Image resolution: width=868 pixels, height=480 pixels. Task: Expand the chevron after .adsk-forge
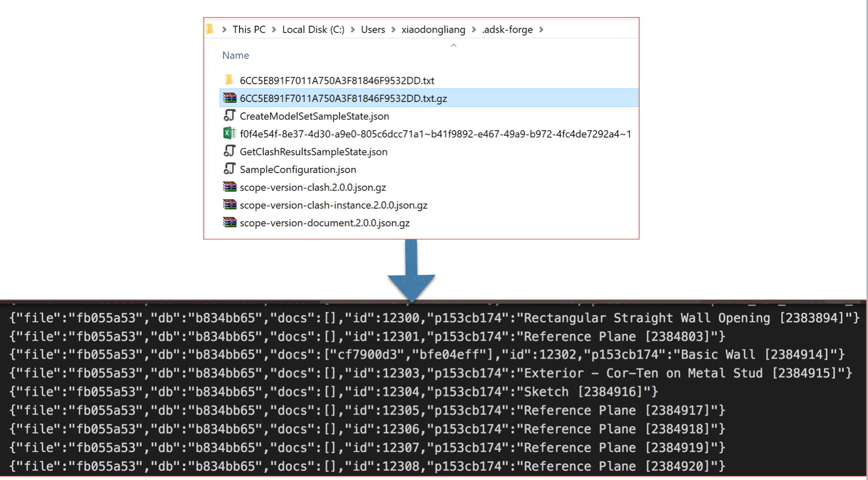[x=541, y=29]
